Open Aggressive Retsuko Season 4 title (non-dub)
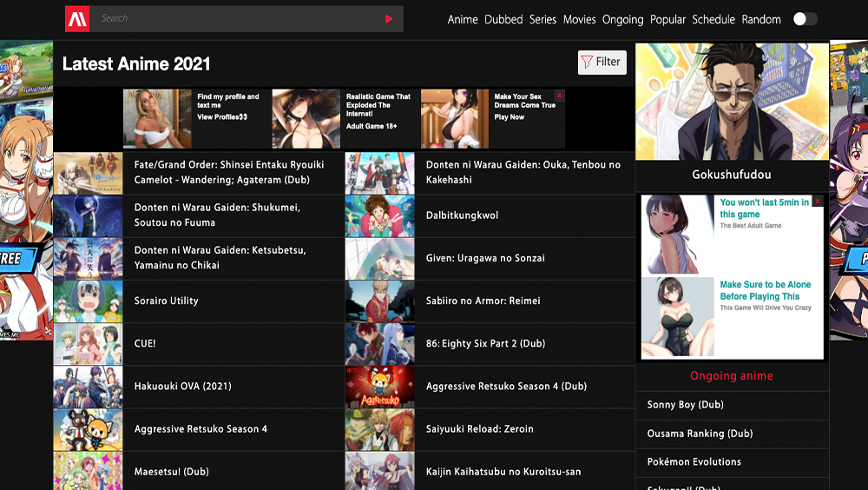The image size is (868, 490). click(x=201, y=428)
